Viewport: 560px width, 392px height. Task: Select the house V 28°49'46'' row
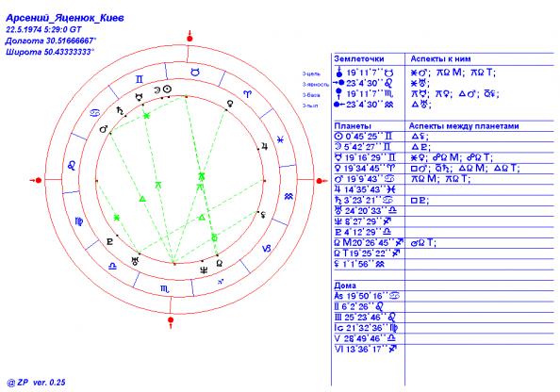(366, 339)
